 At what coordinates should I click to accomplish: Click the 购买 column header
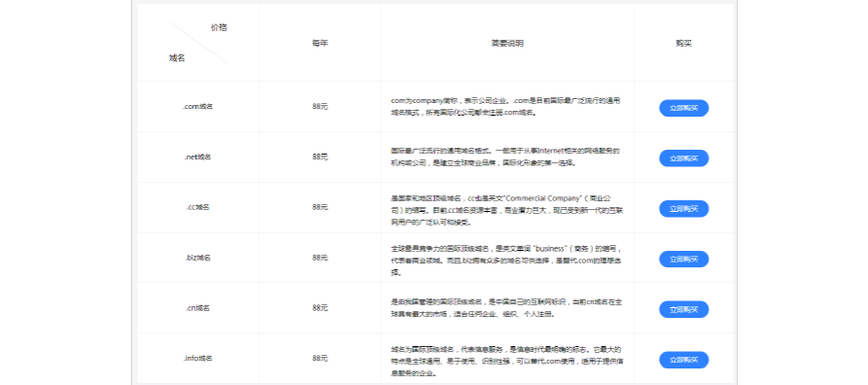683,43
